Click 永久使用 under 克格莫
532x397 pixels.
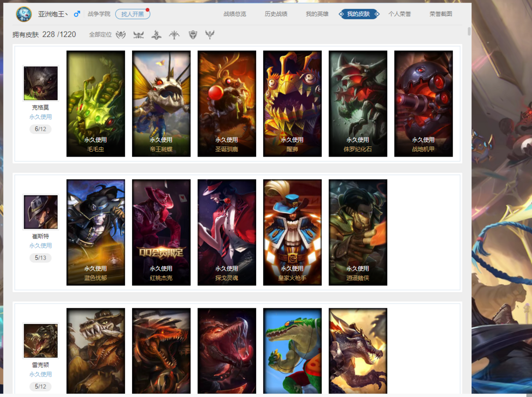point(40,117)
